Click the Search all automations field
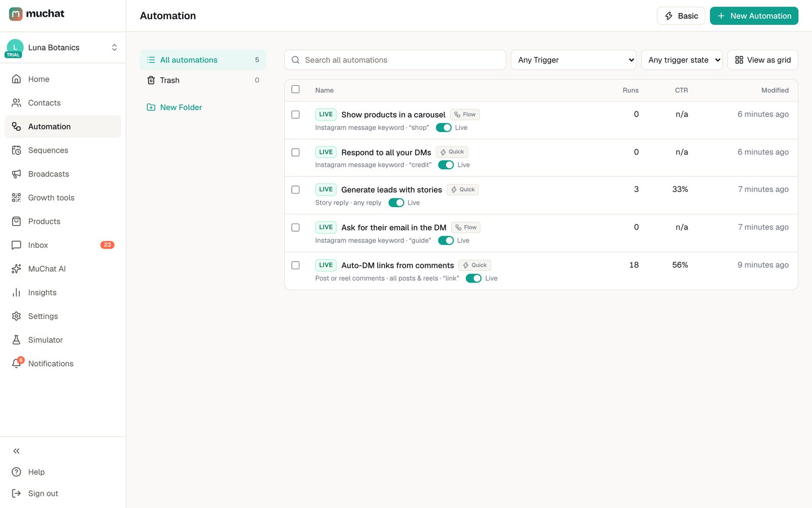This screenshot has width=812, height=508. [x=395, y=60]
